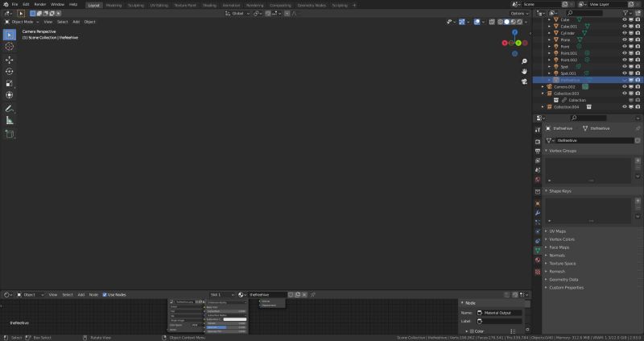The width and height of the screenshot is (644, 341).
Task: Hide Camera.002 via its eye icon
Action: (625, 87)
